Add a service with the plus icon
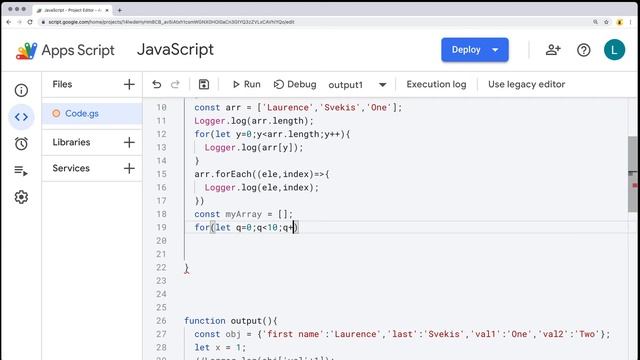The height and width of the screenshot is (360, 640). click(129, 168)
